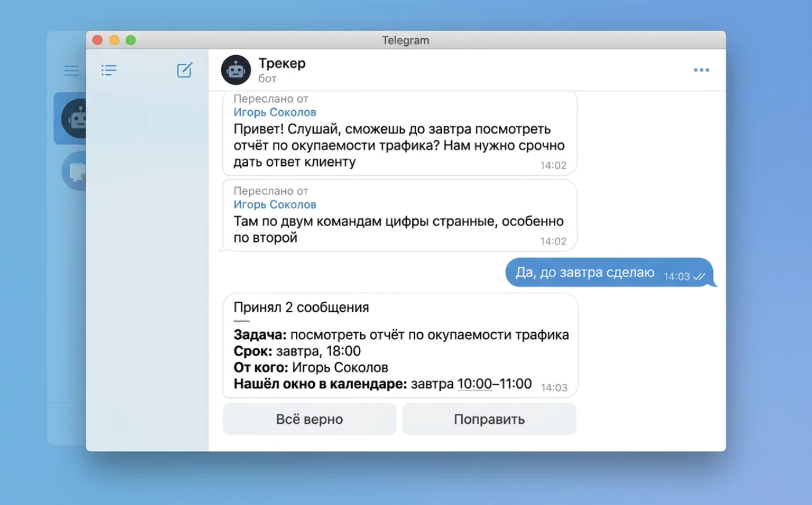The height and width of the screenshot is (505, 812).
Task: Open hamburger menu in the background window
Action: pos(71,71)
